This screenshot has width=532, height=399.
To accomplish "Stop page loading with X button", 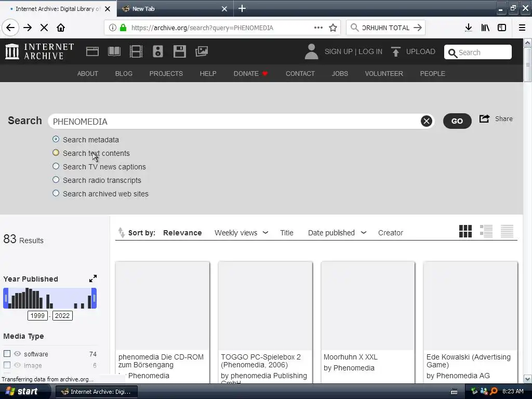I will click(44, 28).
